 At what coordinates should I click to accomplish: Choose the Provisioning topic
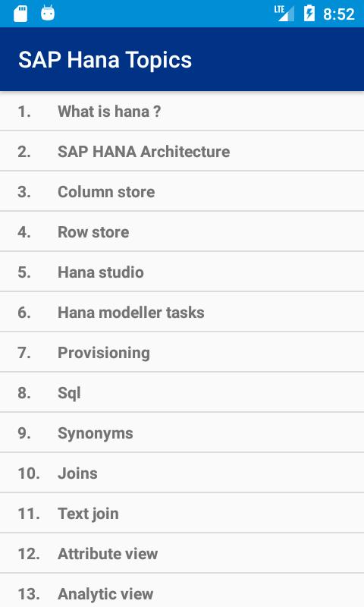point(182,353)
